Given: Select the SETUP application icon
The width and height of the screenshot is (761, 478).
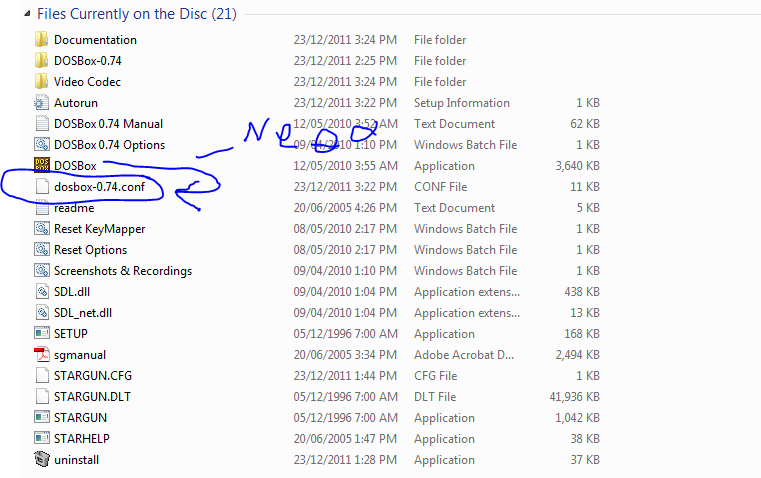Looking at the screenshot, I should 41,334.
